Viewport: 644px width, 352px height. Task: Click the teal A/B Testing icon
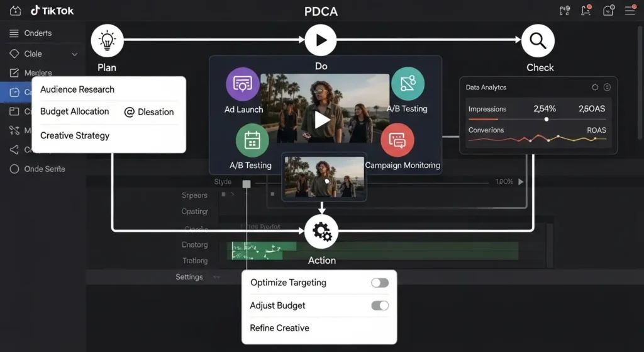[408, 84]
